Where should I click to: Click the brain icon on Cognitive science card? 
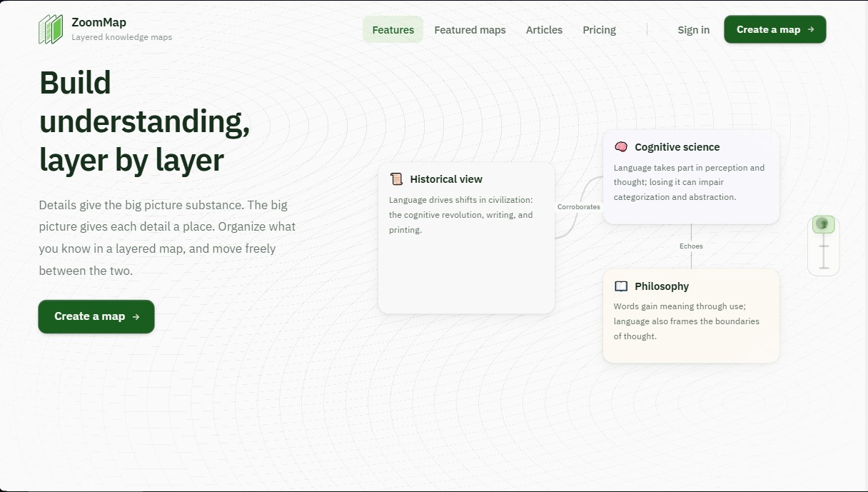[621, 147]
